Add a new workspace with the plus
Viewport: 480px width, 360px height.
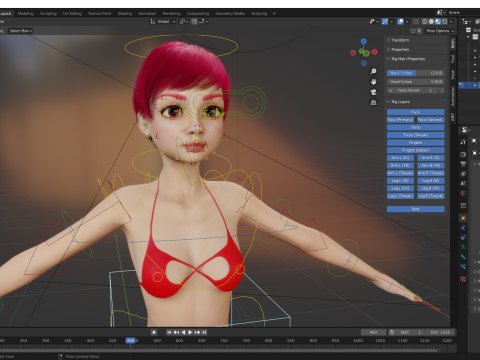pyautogui.click(x=274, y=14)
